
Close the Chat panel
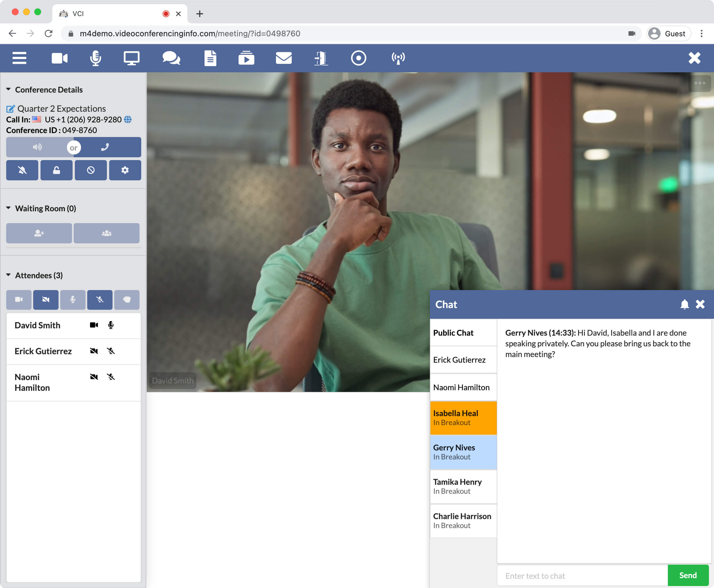click(x=700, y=304)
